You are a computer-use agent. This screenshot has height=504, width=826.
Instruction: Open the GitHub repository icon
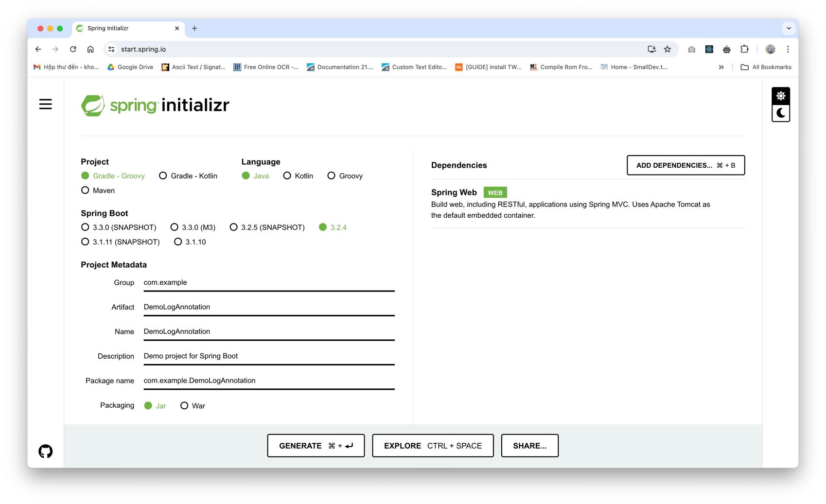pyautogui.click(x=45, y=451)
